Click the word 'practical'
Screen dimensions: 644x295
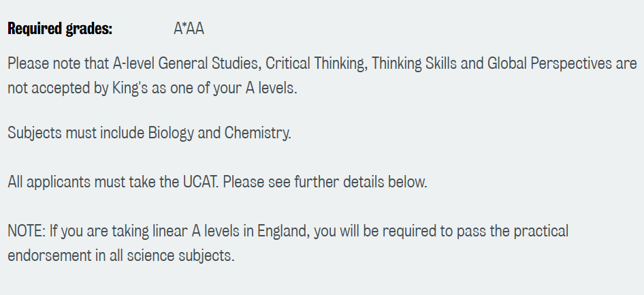tap(536, 231)
